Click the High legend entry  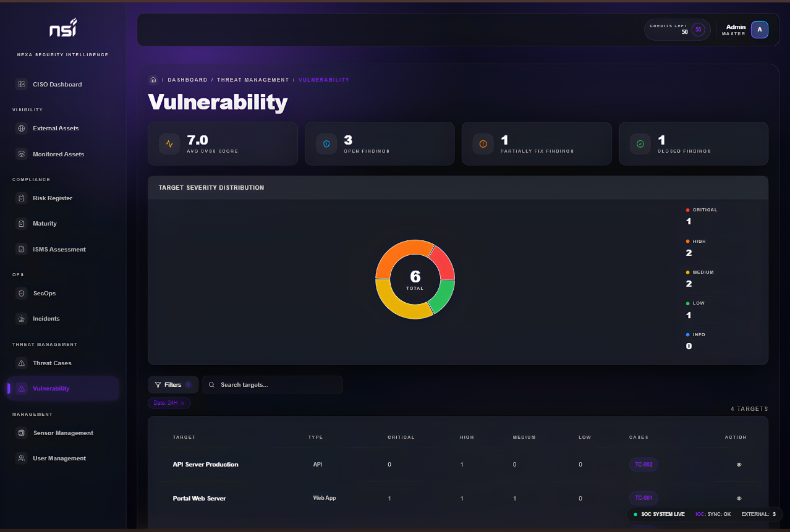[696, 247]
